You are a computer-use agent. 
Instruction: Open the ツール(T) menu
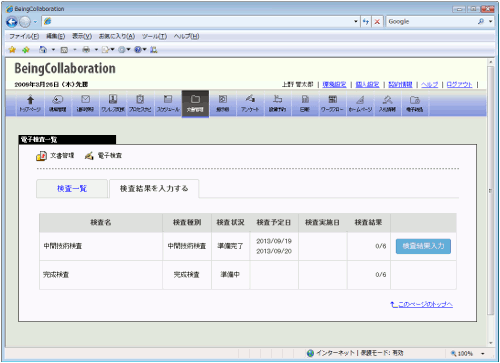click(x=154, y=36)
